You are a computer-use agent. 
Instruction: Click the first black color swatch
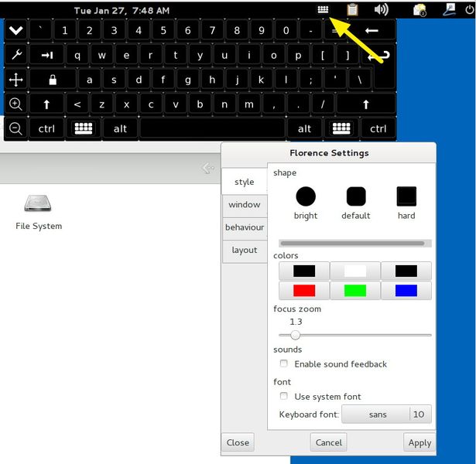point(304,271)
